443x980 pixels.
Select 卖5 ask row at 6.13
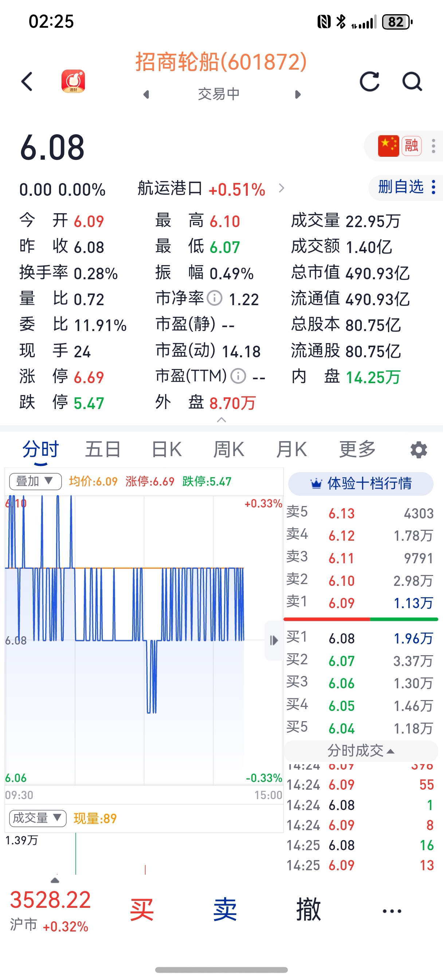[360, 513]
